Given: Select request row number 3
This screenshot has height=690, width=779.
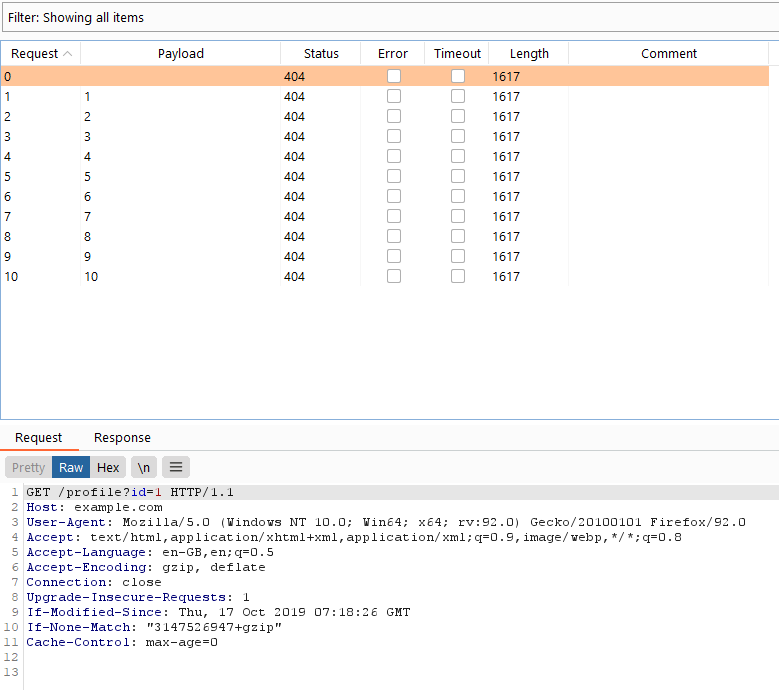Looking at the screenshot, I should coord(40,136).
